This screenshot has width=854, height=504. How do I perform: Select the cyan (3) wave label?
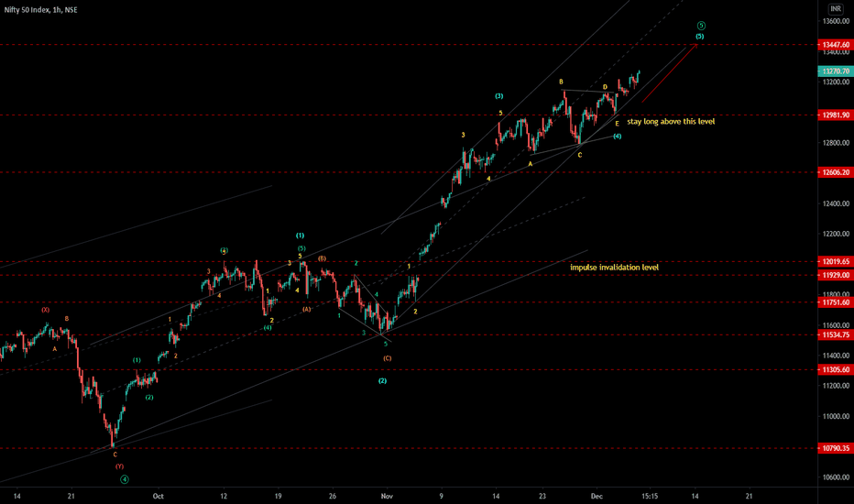(x=498, y=96)
